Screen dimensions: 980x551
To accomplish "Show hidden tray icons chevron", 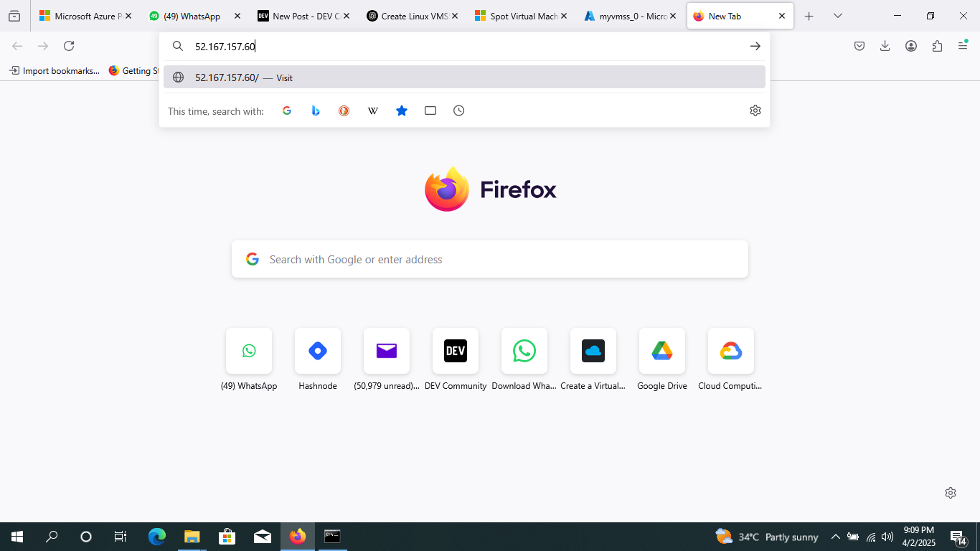I will (835, 537).
